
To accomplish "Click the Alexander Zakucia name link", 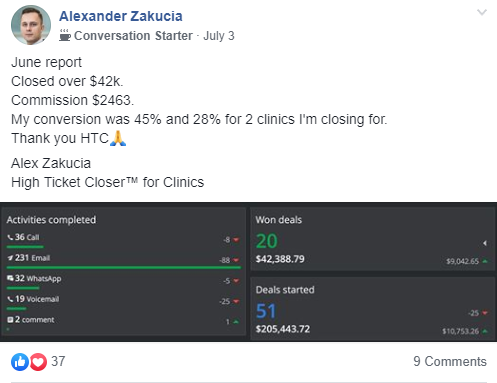I will click(x=121, y=16).
